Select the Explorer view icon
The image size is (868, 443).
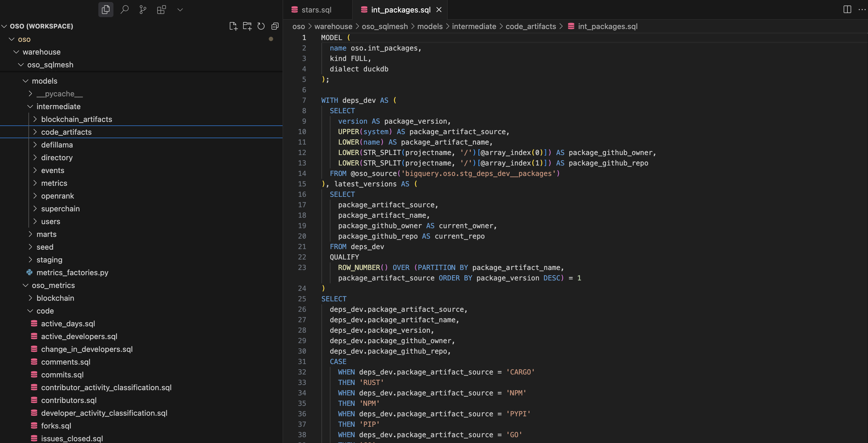click(106, 10)
